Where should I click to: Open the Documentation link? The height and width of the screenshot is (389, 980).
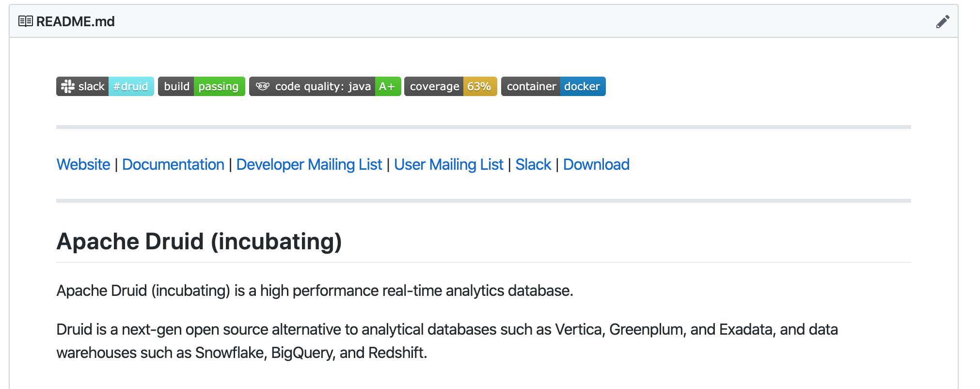click(x=173, y=164)
